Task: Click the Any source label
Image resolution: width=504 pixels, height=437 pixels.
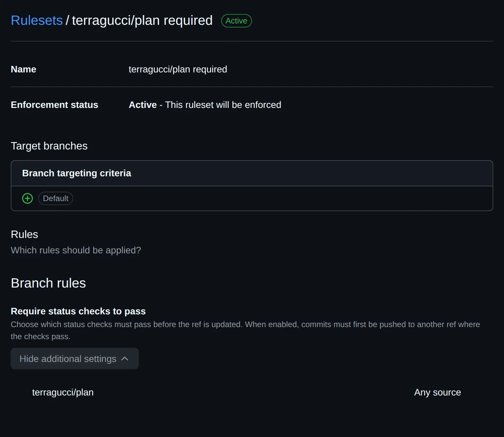Action: point(438,392)
